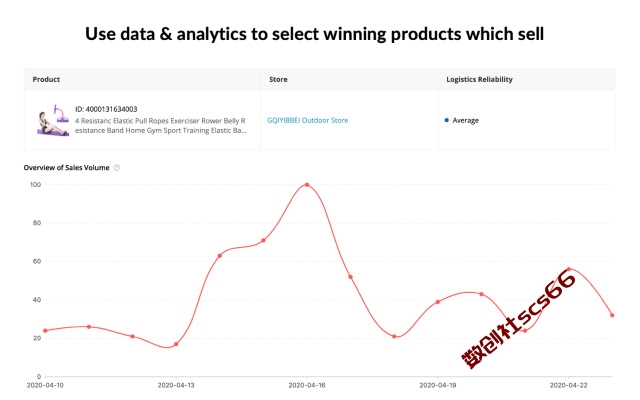
Task: Click the Product column header
Action: pos(46,79)
